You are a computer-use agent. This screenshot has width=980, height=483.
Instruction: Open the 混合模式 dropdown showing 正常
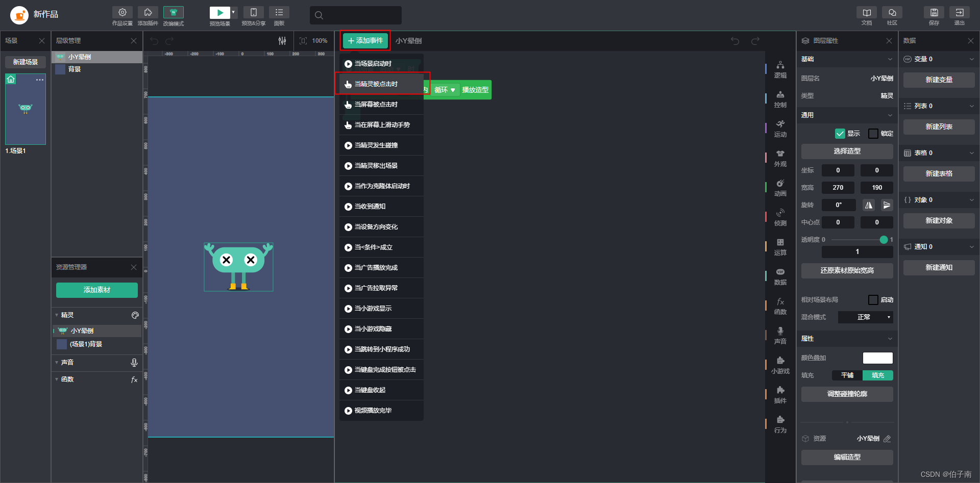[x=865, y=317]
